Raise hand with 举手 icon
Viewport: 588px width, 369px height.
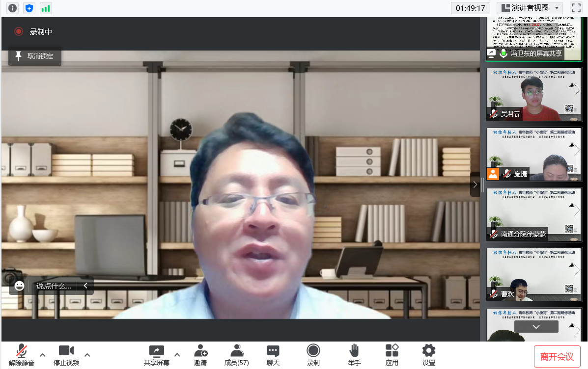click(354, 355)
